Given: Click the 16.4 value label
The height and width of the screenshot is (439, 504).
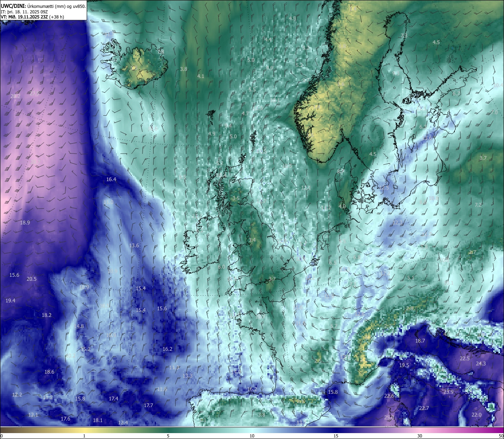Looking at the screenshot, I should pos(111,180).
